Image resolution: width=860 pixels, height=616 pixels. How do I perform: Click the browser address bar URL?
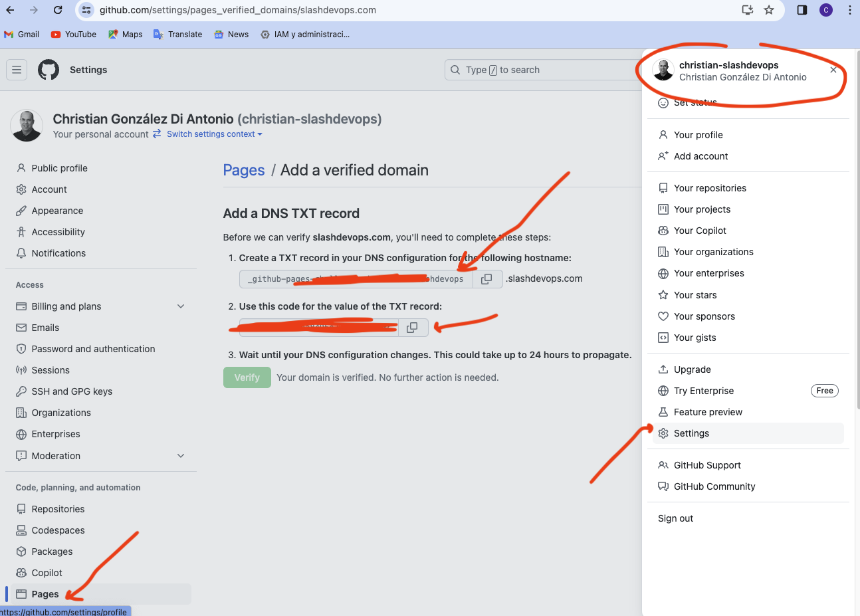pyautogui.click(x=238, y=10)
